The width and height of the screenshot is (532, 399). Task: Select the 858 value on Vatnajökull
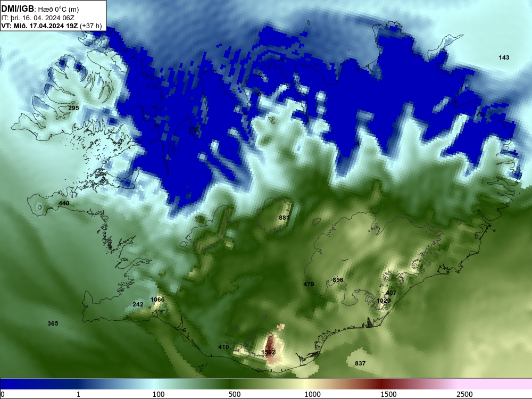pyautogui.click(x=338, y=280)
